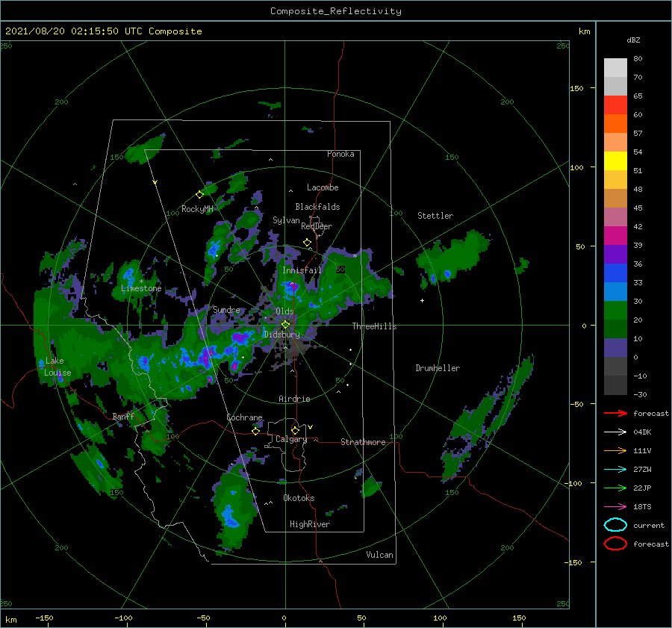Click the red forecast oval icon
This screenshot has height=628, width=672.
point(615,544)
